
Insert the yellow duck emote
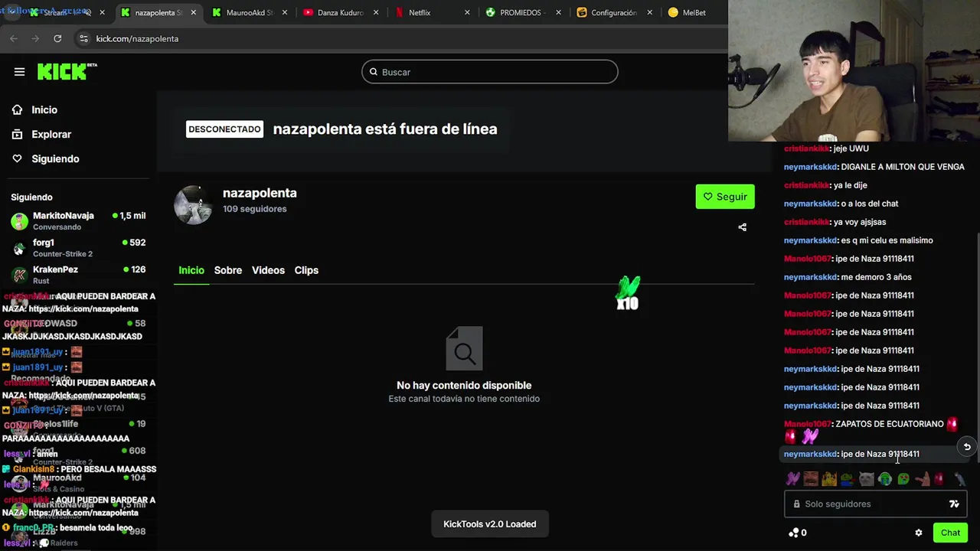(x=829, y=479)
